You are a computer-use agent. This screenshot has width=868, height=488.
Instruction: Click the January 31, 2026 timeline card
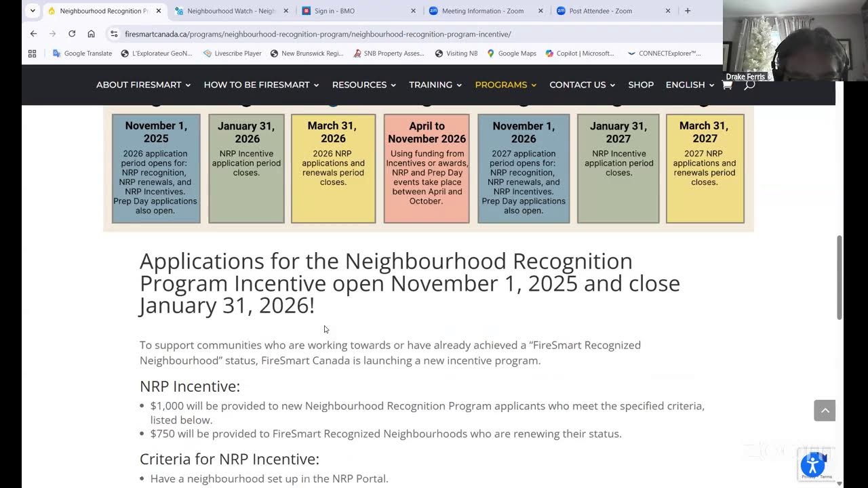(x=246, y=168)
